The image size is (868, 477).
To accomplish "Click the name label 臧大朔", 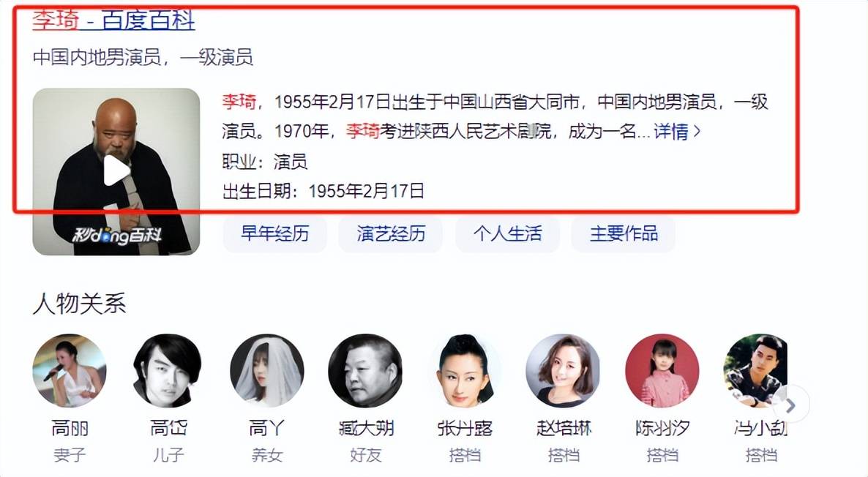I will [x=366, y=428].
